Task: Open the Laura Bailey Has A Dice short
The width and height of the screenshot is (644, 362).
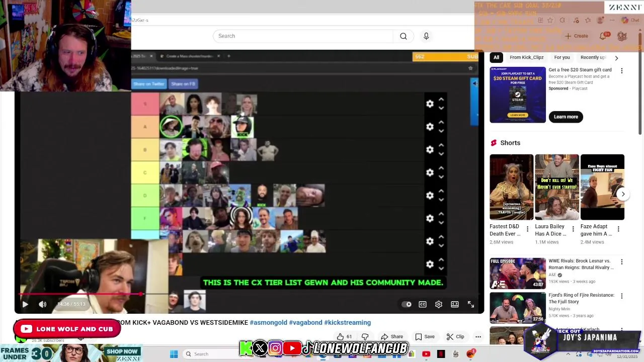Action: (x=556, y=187)
